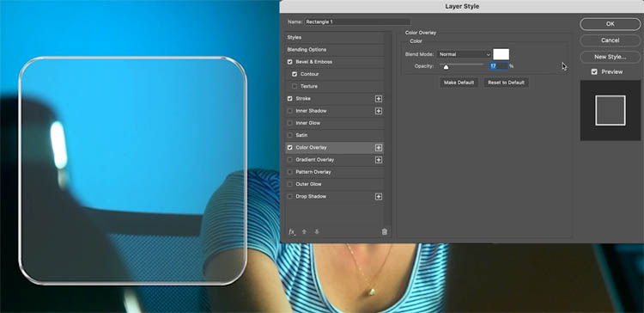Click the glass rounded rectangle on canvas
The image size is (644, 313).
click(132, 171)
